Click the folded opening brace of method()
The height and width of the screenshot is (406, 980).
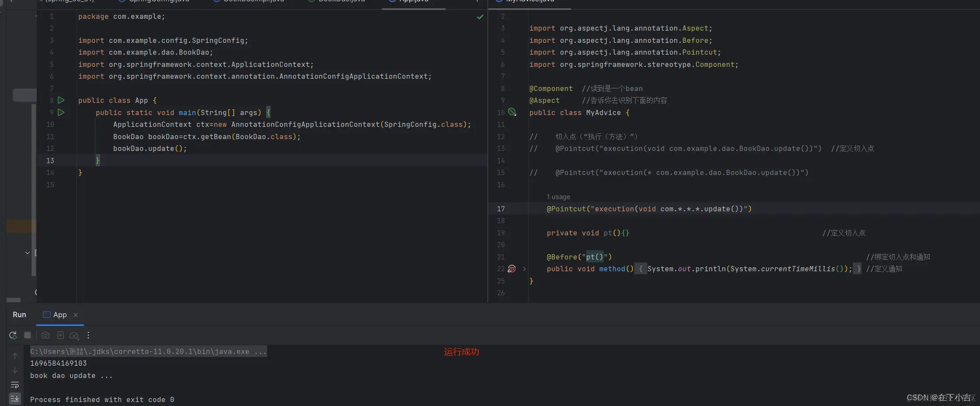641,269
